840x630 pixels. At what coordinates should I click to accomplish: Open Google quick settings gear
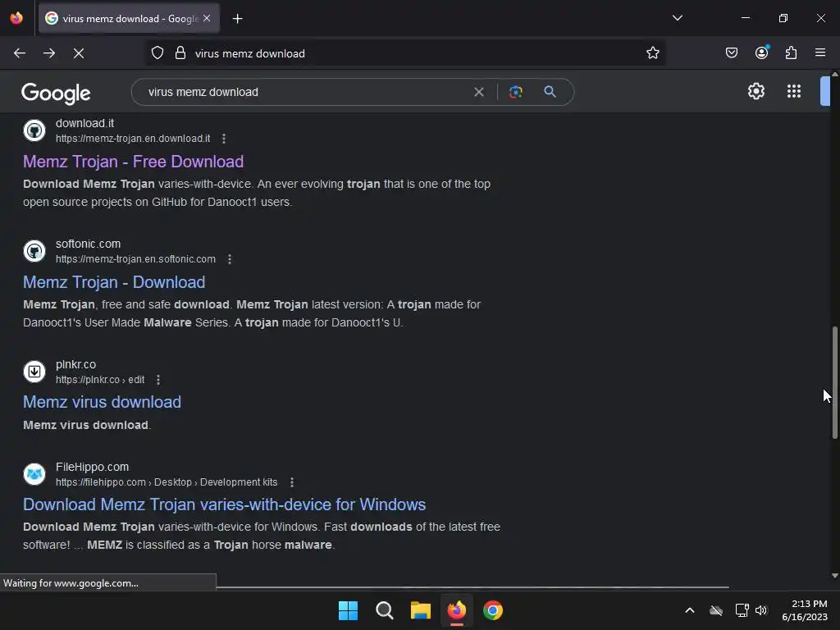[x=756, y=91]
